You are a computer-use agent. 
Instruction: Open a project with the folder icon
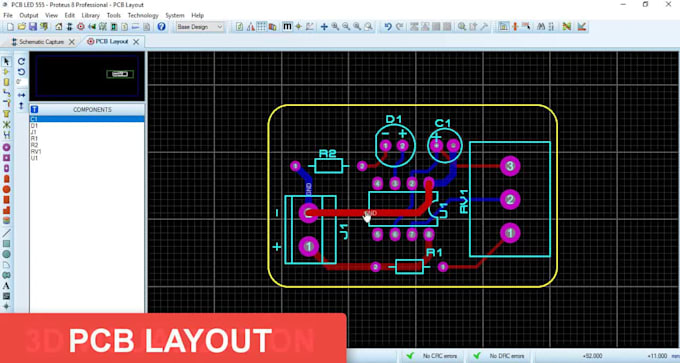click(22, 27)
